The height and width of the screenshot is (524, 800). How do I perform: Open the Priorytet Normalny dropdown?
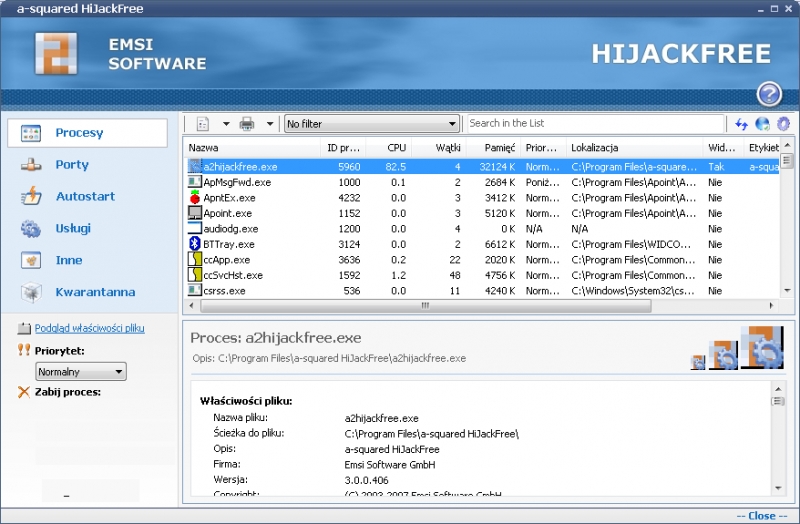click(x=81, y=371)
